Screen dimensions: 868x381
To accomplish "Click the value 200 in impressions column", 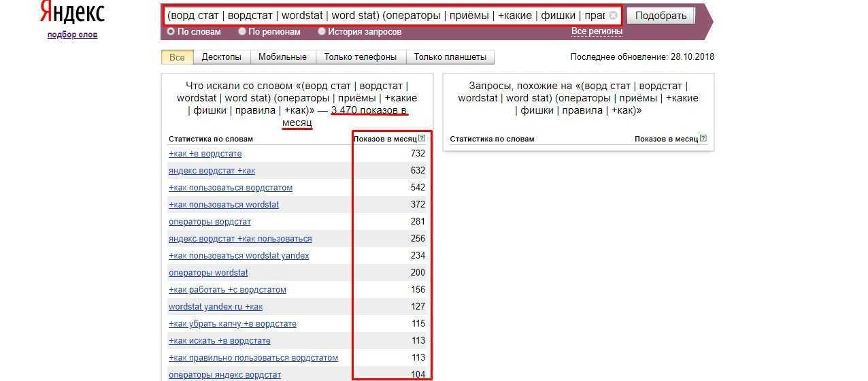I will 418,273.
